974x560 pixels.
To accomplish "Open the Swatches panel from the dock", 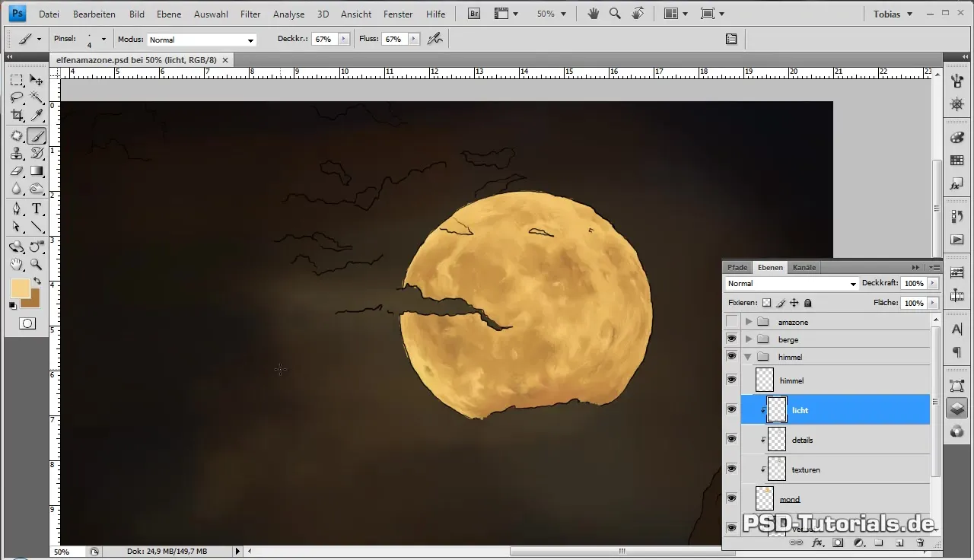I will 957,161.
